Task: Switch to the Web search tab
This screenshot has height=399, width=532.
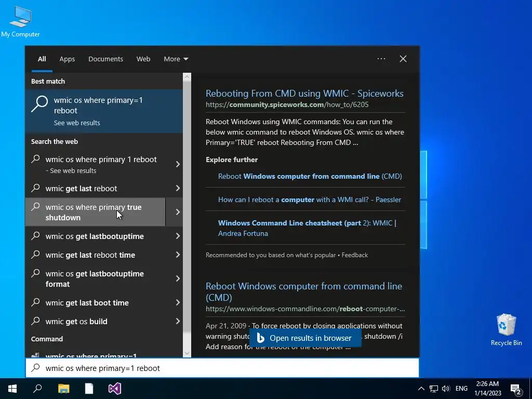Action: click(143, 59)
